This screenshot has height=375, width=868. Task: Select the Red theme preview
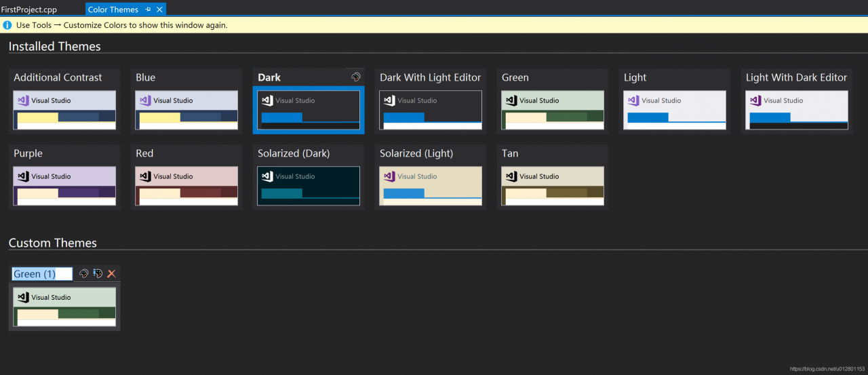186,186
